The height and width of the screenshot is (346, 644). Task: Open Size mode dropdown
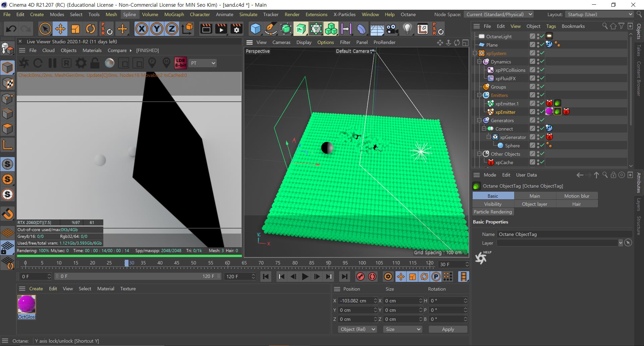(402, 329)
